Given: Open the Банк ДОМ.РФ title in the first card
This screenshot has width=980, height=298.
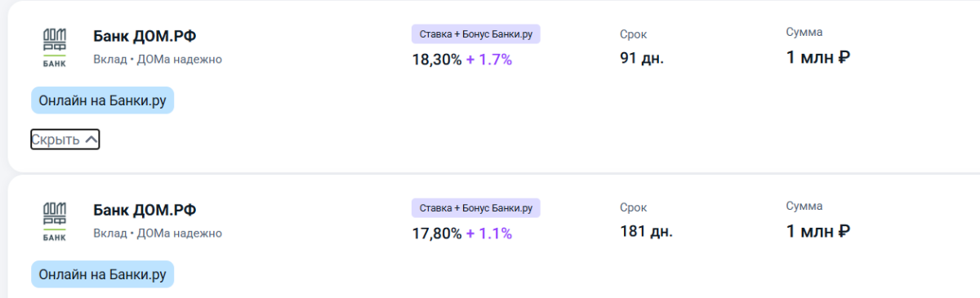Looking at the screenshot, I should [145, 37].
